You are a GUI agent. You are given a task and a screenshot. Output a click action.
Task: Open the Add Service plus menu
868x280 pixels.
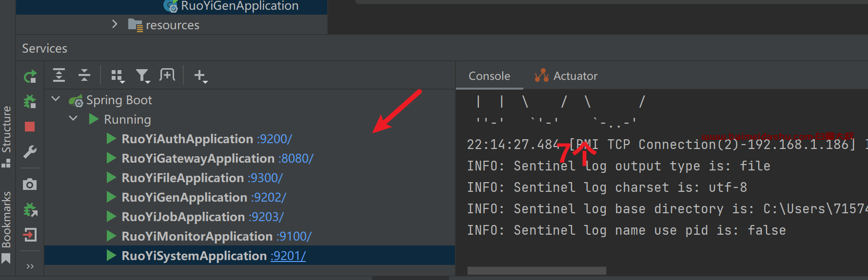[201, 76]
